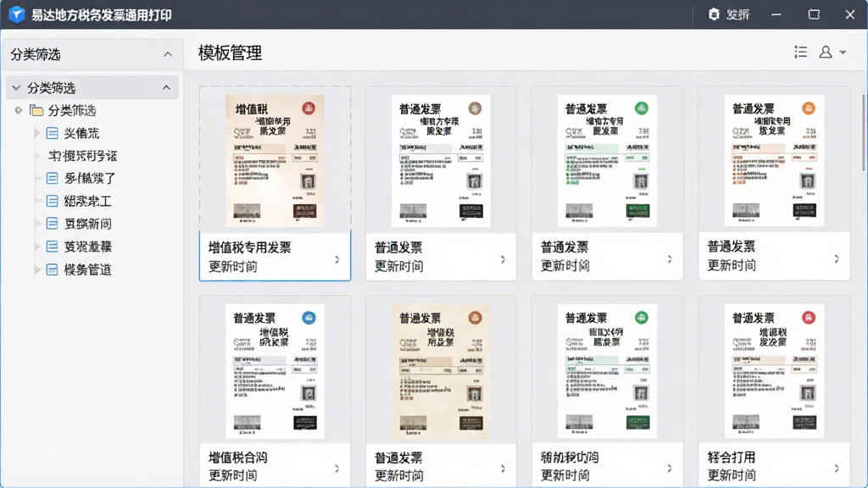The height and width of the screenshot is (488, 868).
Task: Expand the tree row ending in 管道
Action: pyautogui.click(x=37, y=269)
